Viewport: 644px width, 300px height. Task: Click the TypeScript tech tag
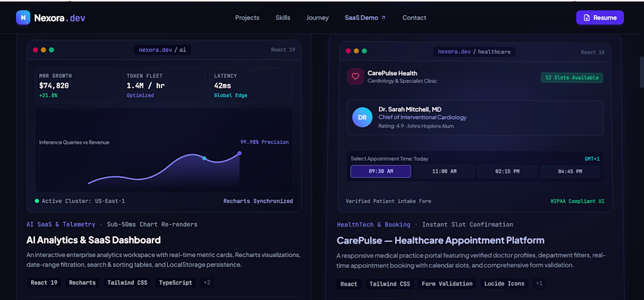click(x=176, y=283)
